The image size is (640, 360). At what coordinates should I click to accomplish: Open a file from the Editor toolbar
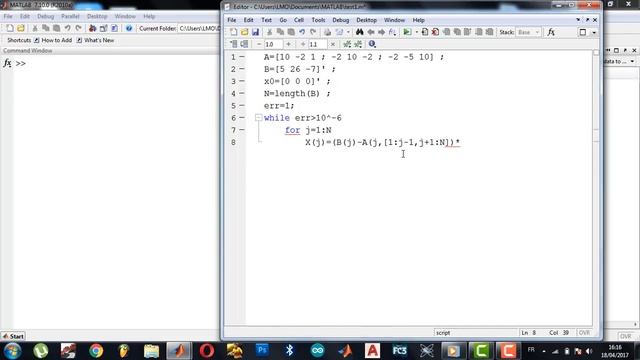[244, 32]
